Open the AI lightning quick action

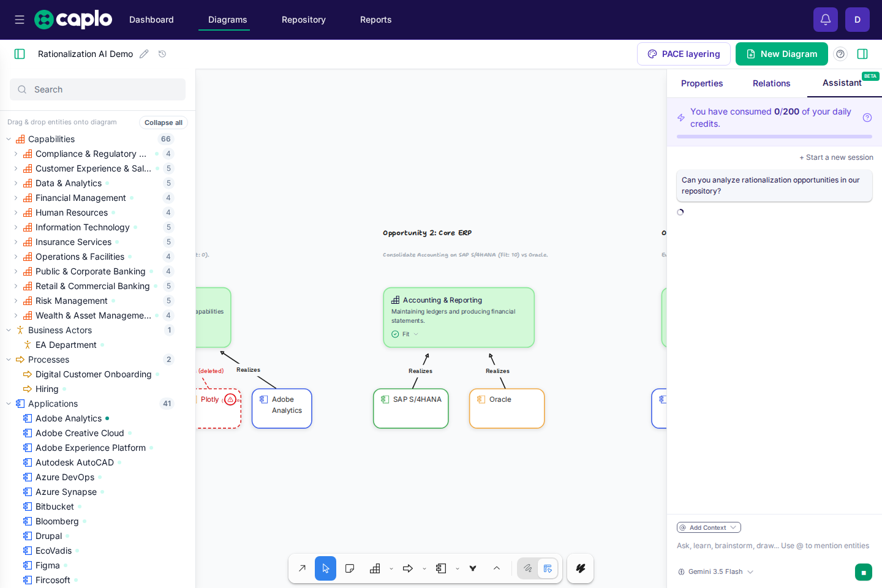coord(580,568)
